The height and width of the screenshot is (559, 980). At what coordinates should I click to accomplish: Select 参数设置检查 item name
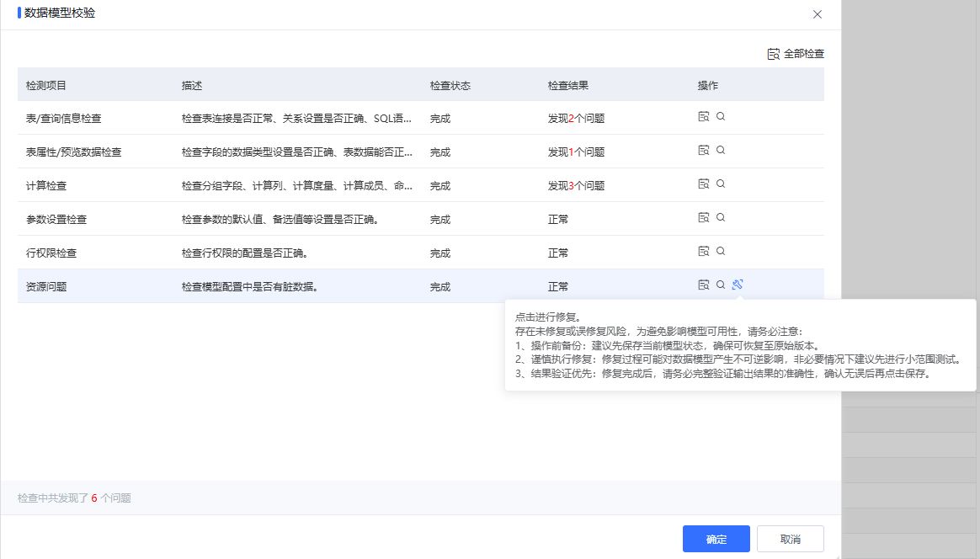tap(56, 220)
